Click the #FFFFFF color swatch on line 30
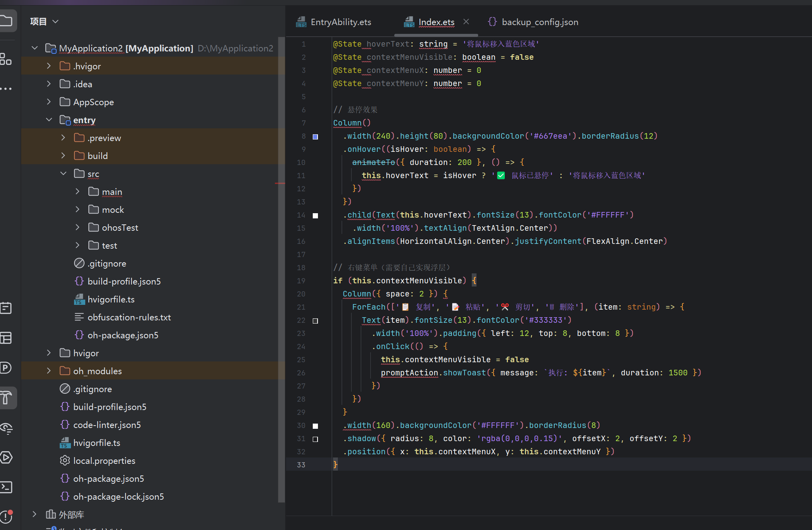The width and height of the screenshot is (812, 530). (x=315, y=426)
